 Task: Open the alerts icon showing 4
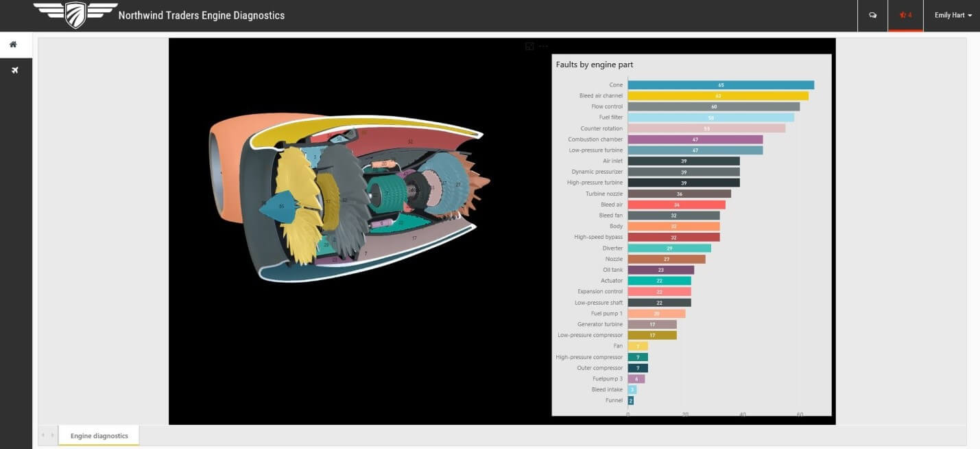coord(905,15)
